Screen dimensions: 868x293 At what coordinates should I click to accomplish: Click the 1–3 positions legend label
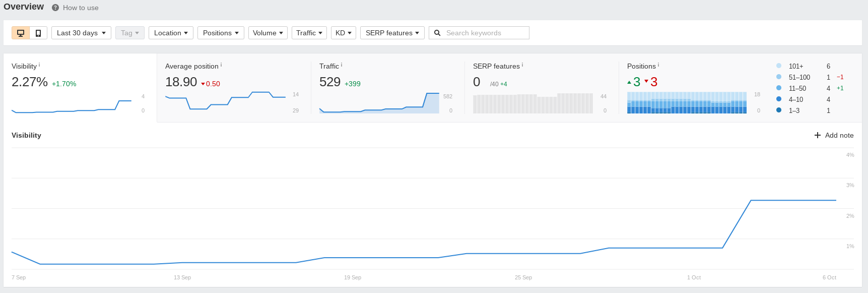pos(794,110)
